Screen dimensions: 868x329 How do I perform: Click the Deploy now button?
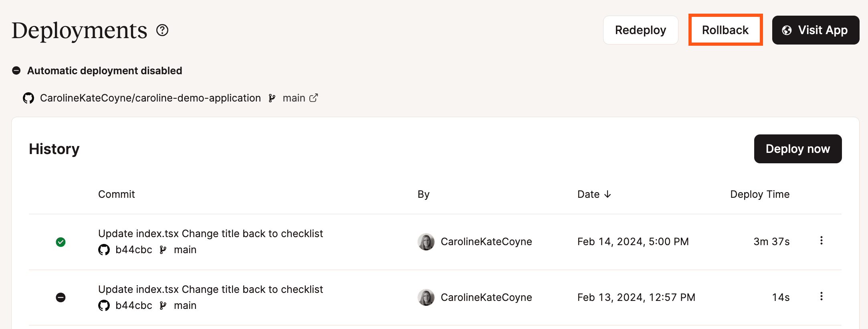click(797, 149)
